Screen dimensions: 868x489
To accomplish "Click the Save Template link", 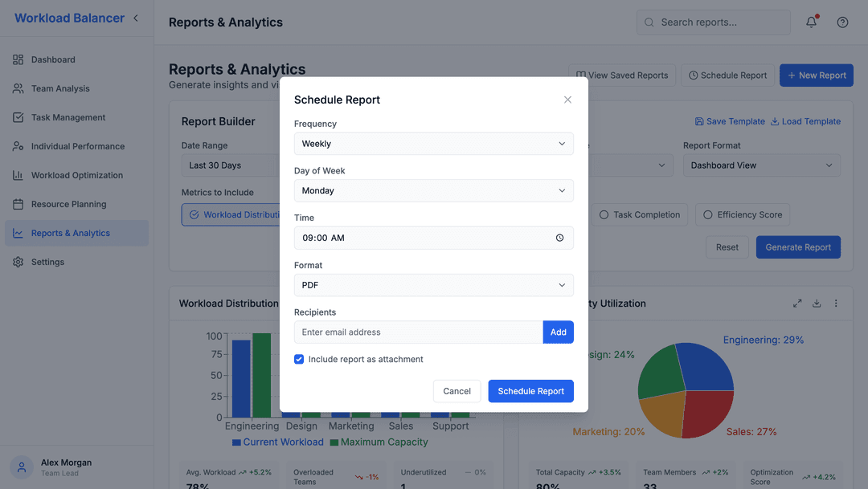I will click(x=730, y=120).
